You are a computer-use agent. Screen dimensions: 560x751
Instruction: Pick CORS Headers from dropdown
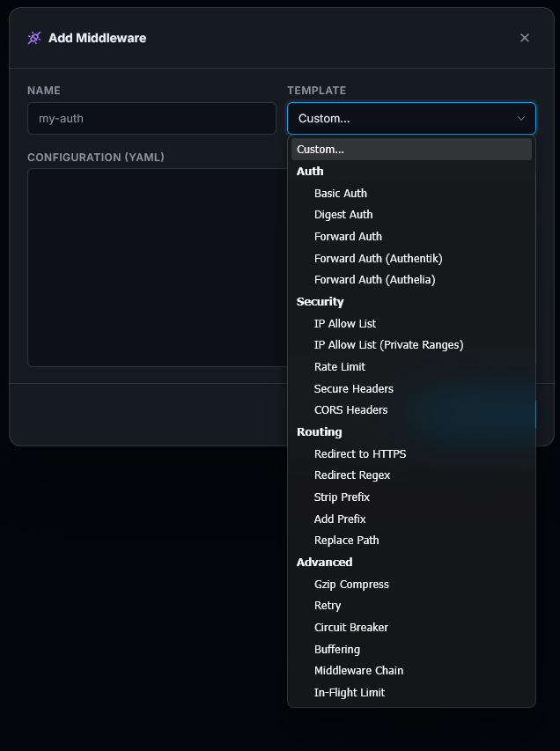pyautogui.click(x=350, y=409)
